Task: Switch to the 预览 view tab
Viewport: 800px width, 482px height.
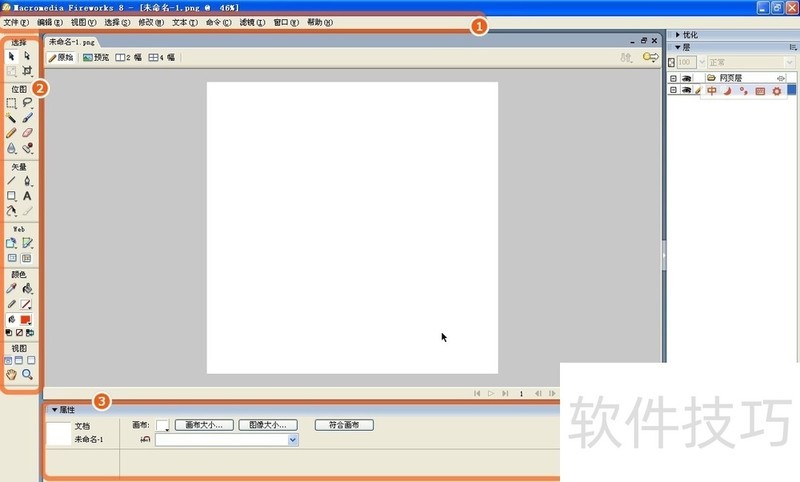Action: coord(96,58)
